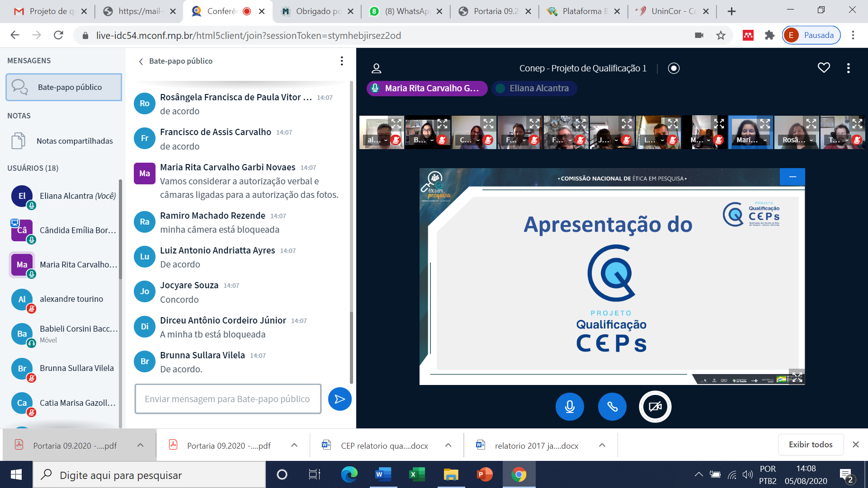Expand fullscreen on the C... webcam
Viewport: 868px width, 488px height.
tap(488, 123)
